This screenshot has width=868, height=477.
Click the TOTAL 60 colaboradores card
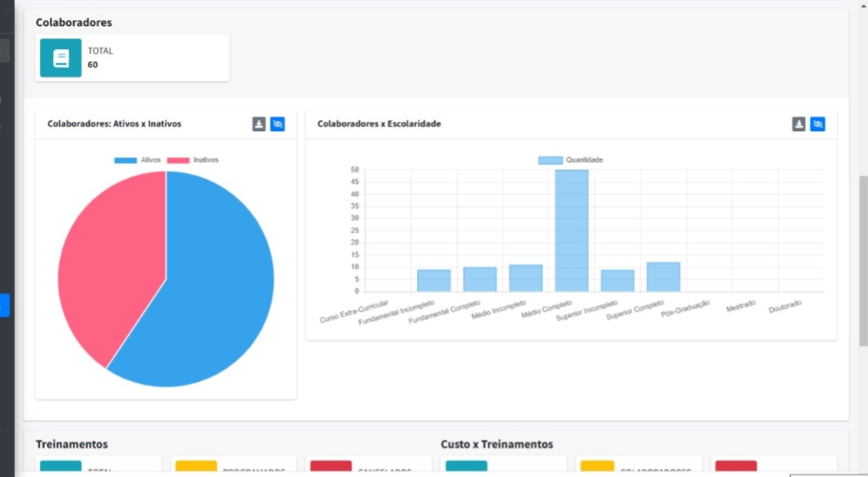point(133,58)
